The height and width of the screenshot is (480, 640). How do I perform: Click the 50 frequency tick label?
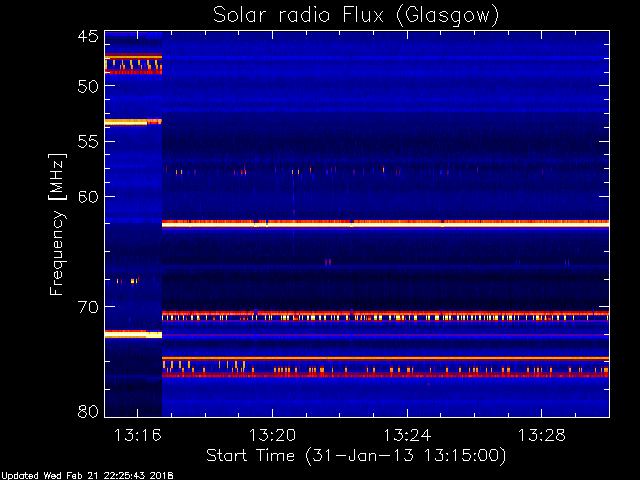coord(88,87)
